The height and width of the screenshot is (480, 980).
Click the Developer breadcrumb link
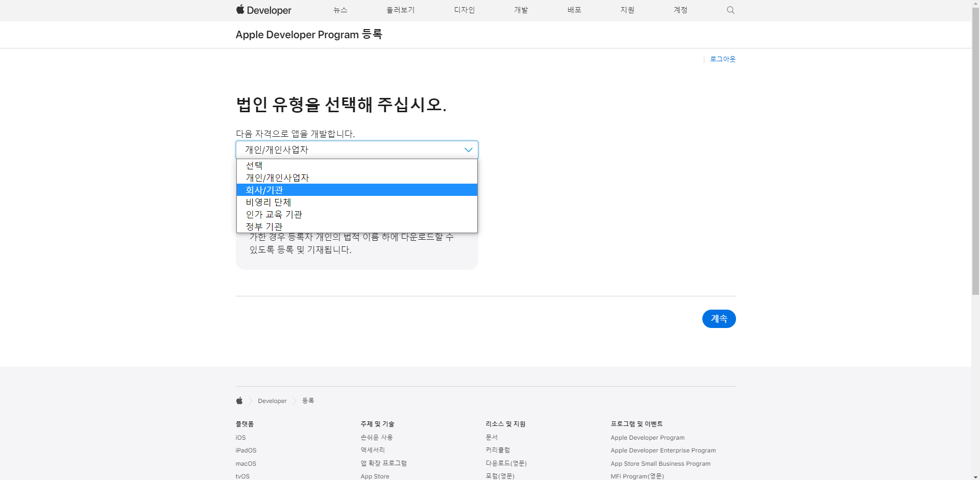click(x=272, y=401)
